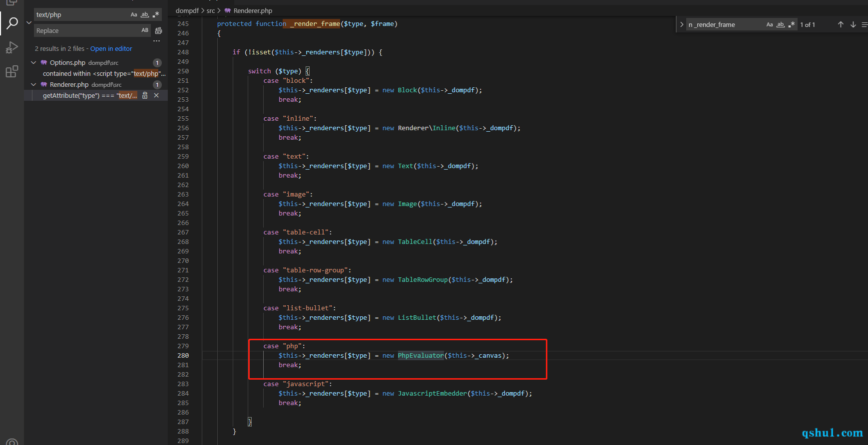Click the Block class name on line 252
The image size is (868, 445).
point(407,90)
